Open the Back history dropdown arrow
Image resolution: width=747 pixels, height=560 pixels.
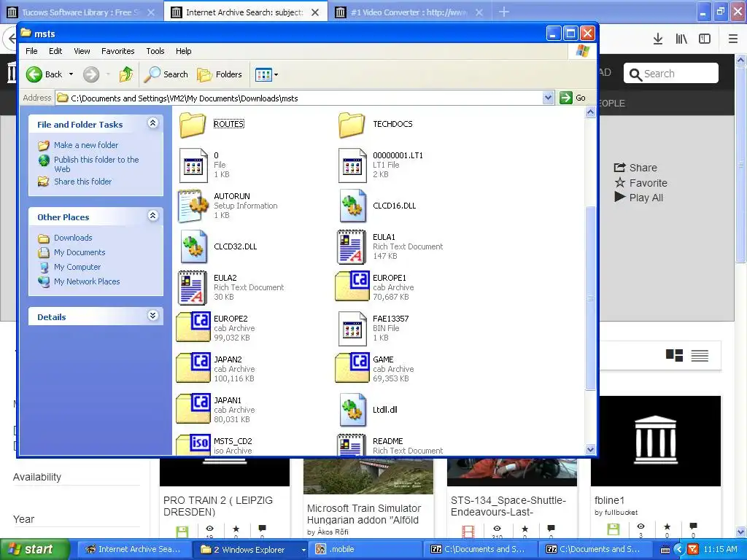(x=71, y=74)
